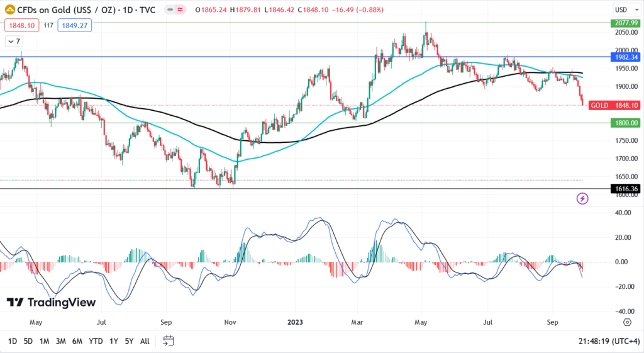
Task: Select the 1Y time range
Action: [x=114, y=341]
